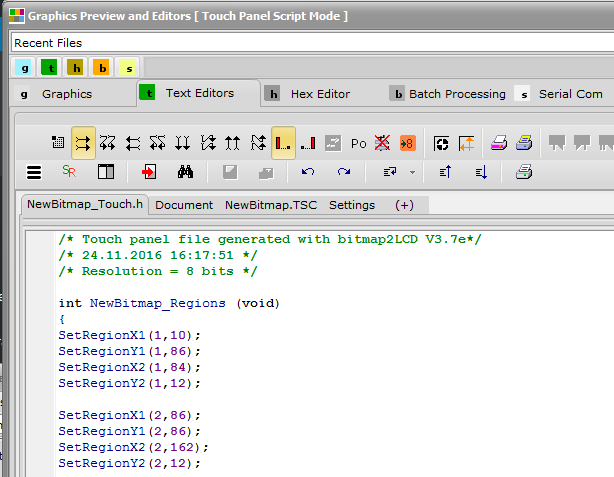Add a new tab with (+)

[404, 205]
